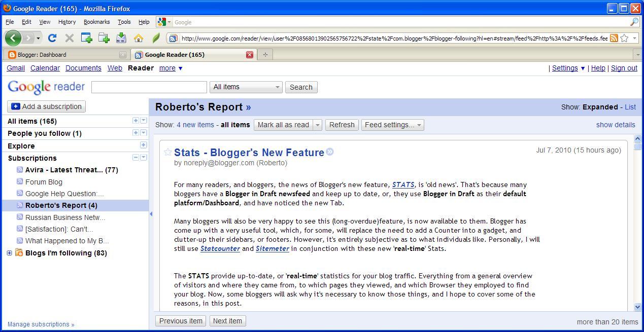
Task: Click the Forward navigation arrow
Action: [x=28, y=38]
